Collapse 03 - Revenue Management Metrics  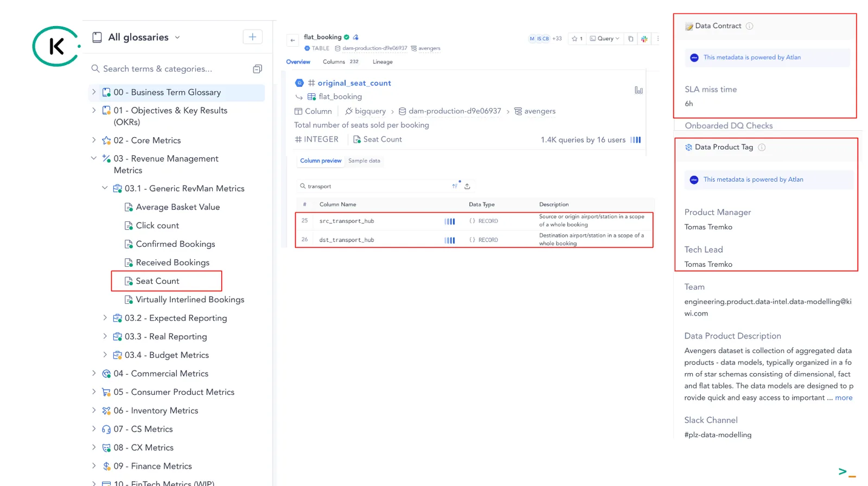pos(94,158)
